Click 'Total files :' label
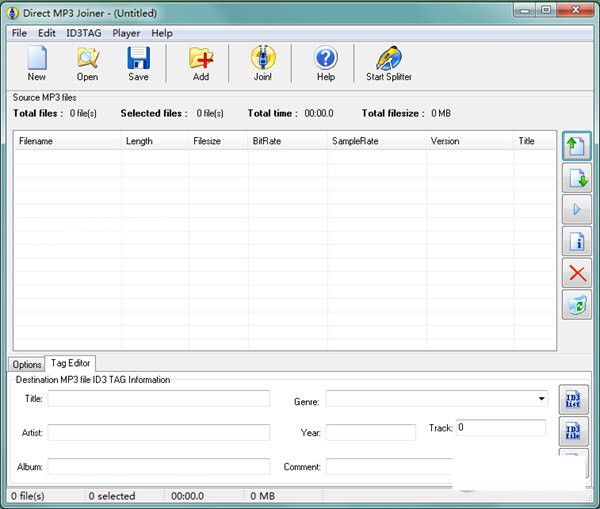The image size is (600, 509). click(x=38, y=113)
